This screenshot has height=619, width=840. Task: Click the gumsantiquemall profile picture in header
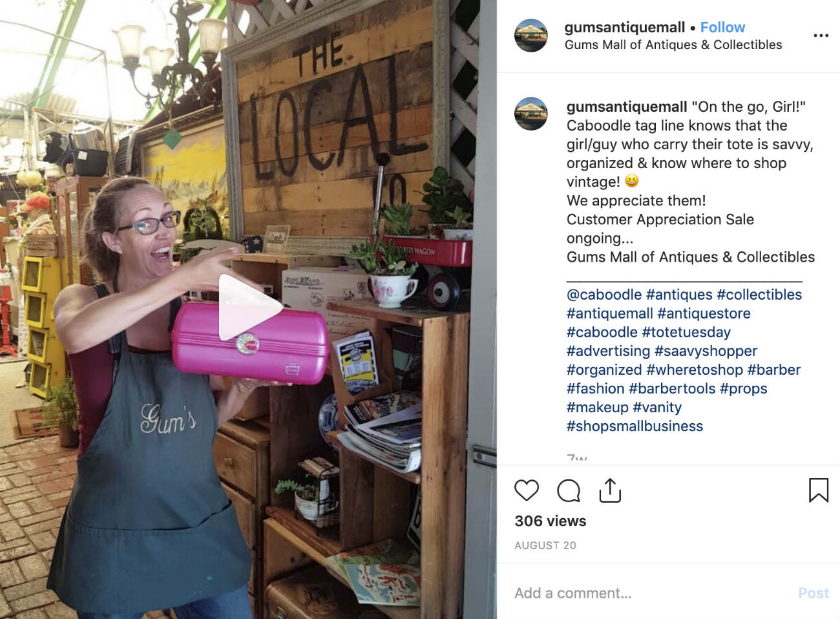pos(531,36)
